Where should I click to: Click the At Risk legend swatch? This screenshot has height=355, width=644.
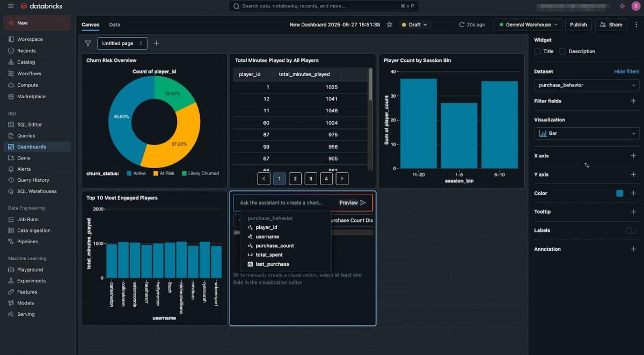tap(156, 173)
